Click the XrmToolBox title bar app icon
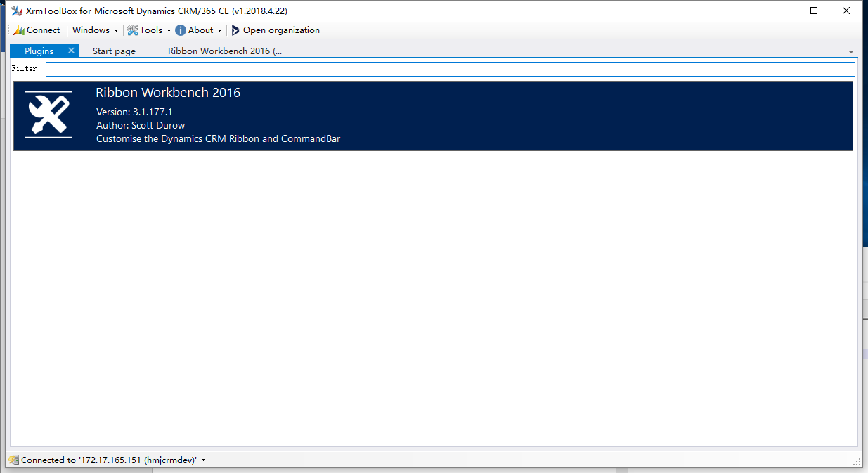The image size is (868, 473). pos(18,11)
